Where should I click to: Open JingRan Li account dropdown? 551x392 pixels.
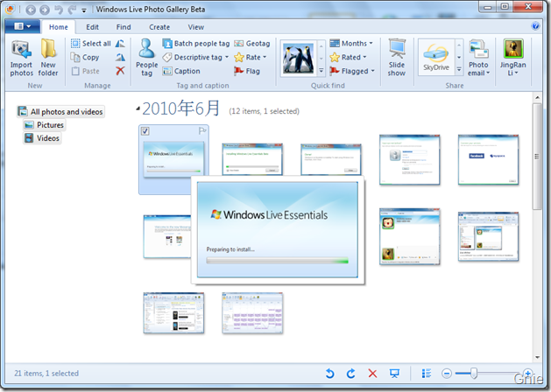click(512, 58)
